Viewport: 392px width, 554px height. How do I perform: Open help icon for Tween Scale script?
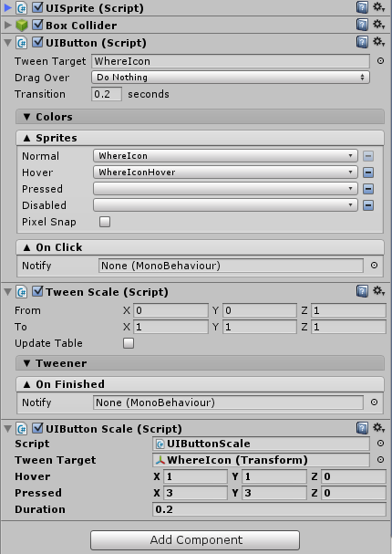click(x=362, y=291)
